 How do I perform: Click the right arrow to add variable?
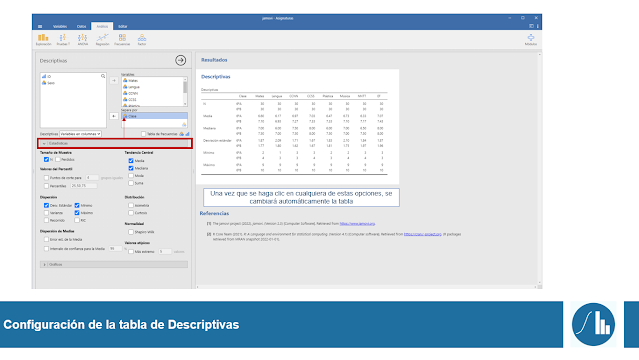point(114,80)
